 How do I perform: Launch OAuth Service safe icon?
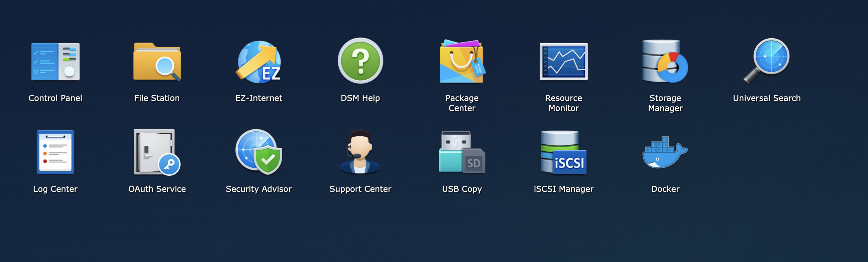[x=157, y=152]
